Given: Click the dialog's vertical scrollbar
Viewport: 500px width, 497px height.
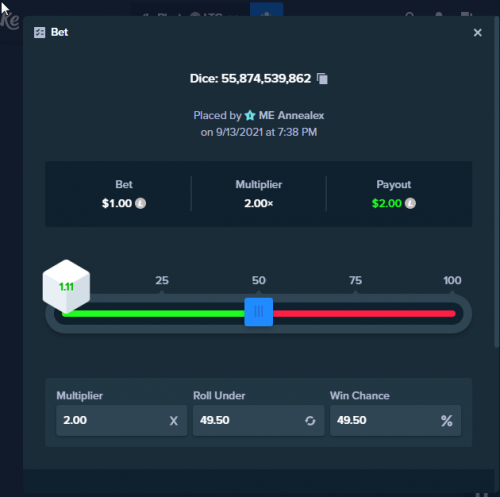Looking at the screenshot, I should [497, 182].
